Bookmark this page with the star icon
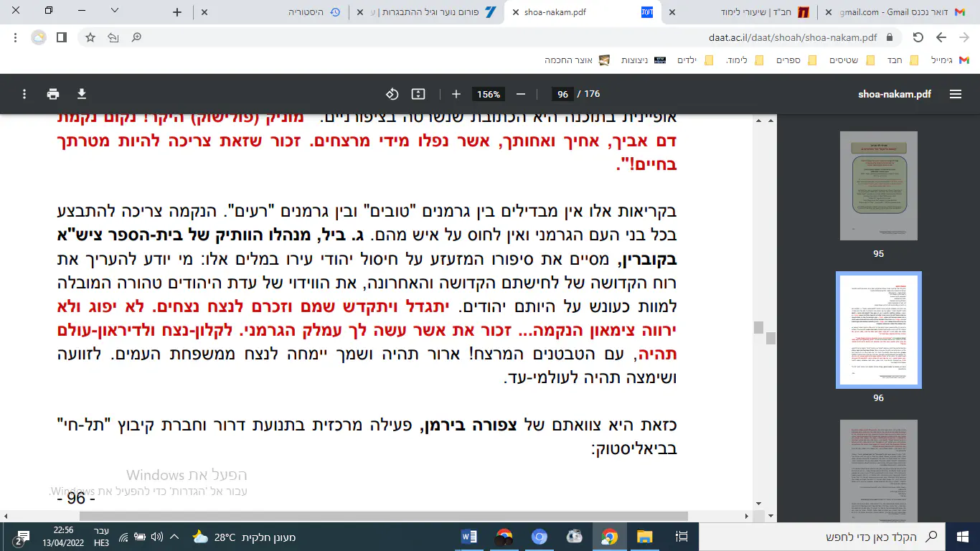Viewport: 980px width, 551px height. (x=90, y=37)
